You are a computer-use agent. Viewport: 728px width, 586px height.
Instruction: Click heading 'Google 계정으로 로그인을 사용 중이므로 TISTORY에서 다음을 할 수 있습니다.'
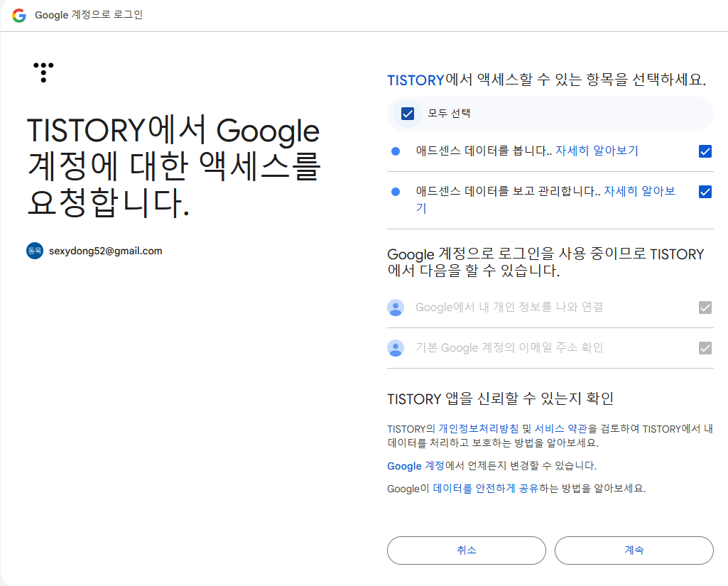tap(546, 262)
